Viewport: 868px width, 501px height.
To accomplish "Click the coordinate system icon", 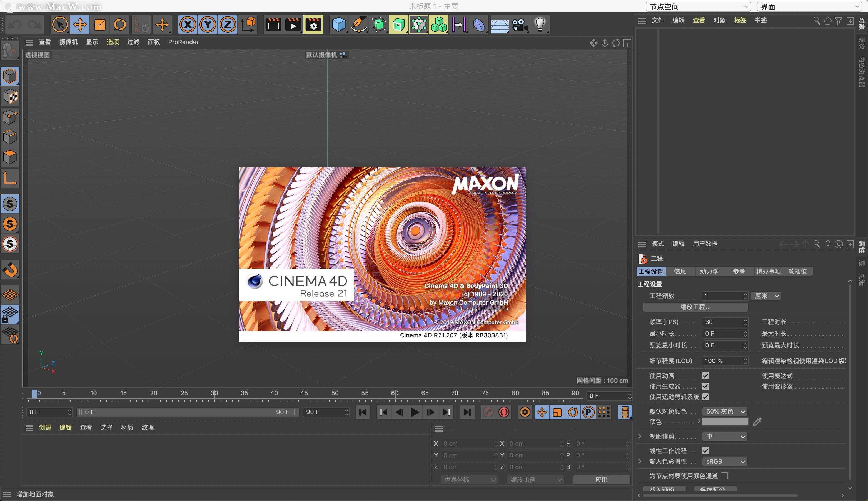I will pyautogui.click(x=248, y=24).
